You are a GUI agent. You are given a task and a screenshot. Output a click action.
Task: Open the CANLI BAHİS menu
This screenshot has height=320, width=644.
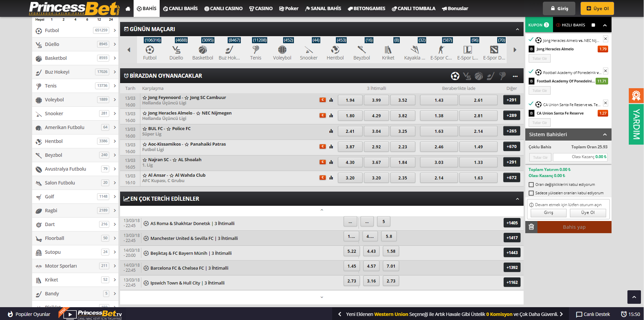click(180, 8)
